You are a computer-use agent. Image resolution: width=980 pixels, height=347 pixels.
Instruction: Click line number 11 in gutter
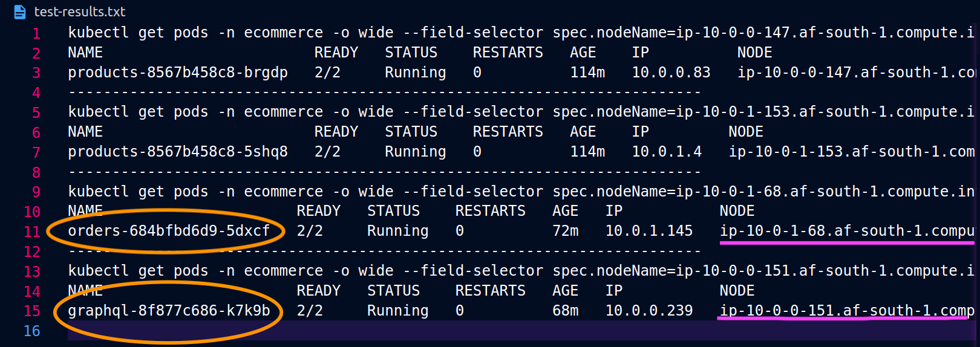tap(32, 232)
